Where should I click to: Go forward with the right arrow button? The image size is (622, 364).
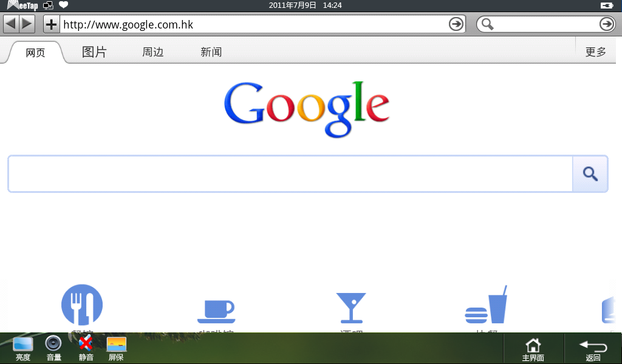coord(27,24)
